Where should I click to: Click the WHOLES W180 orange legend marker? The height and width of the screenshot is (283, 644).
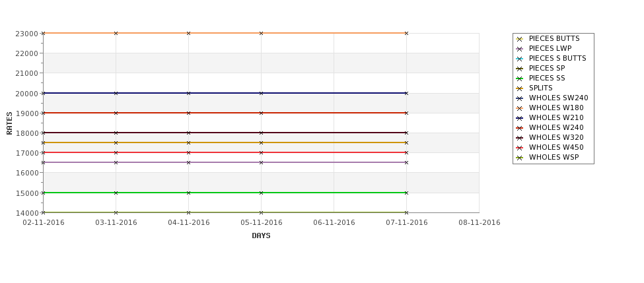pos(520,108)
